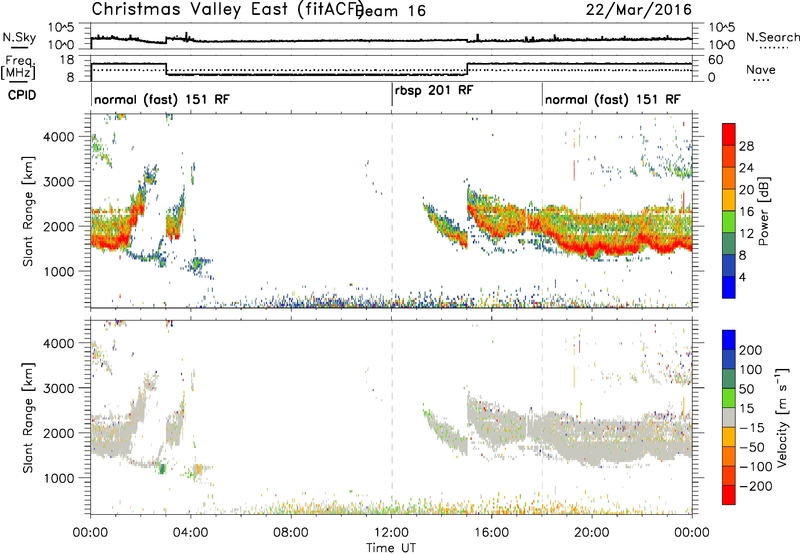Click the '18' frequency axis tick

click(67, 60)
